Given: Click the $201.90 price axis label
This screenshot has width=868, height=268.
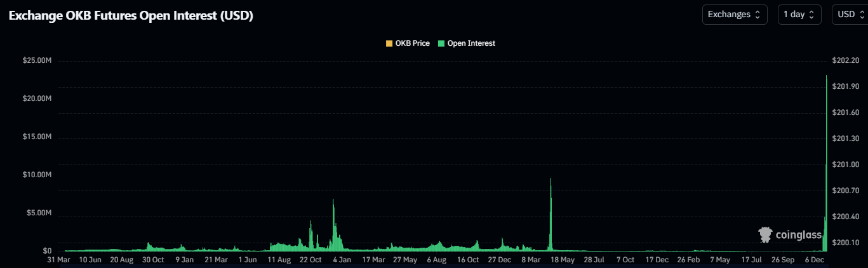Looking at the screenshot, I should pos(845,86).
